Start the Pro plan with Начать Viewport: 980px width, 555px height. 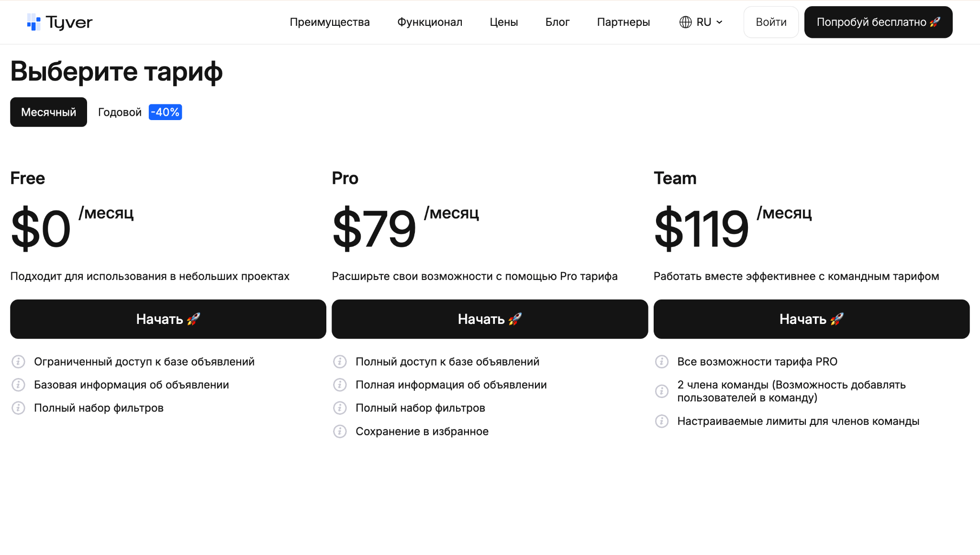point(490,319)
